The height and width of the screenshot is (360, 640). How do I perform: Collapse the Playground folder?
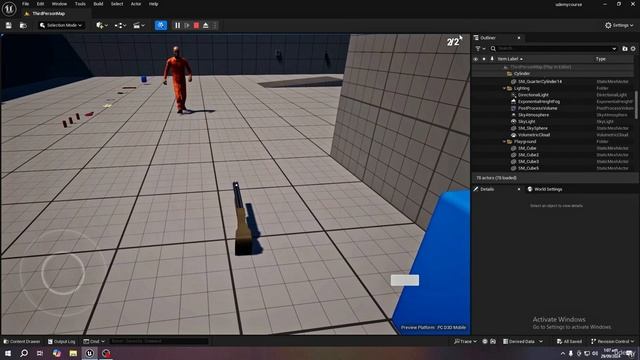coord(504,142)
